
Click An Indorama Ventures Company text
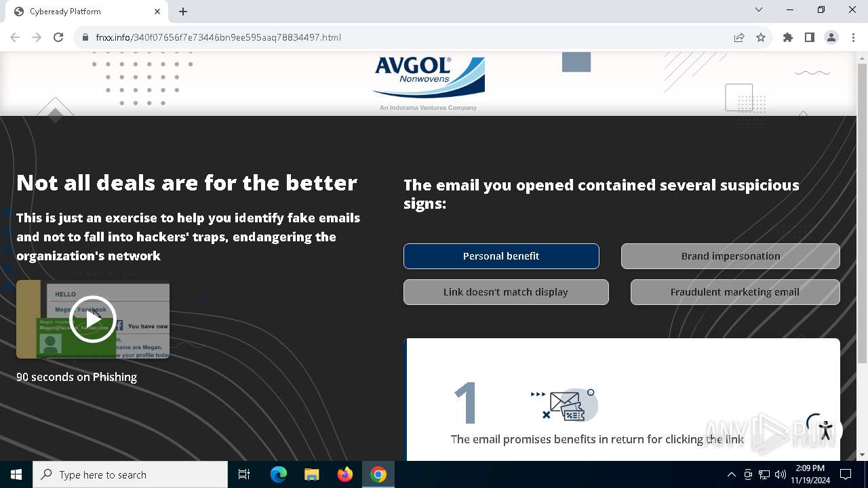click(x=428, y=108)
